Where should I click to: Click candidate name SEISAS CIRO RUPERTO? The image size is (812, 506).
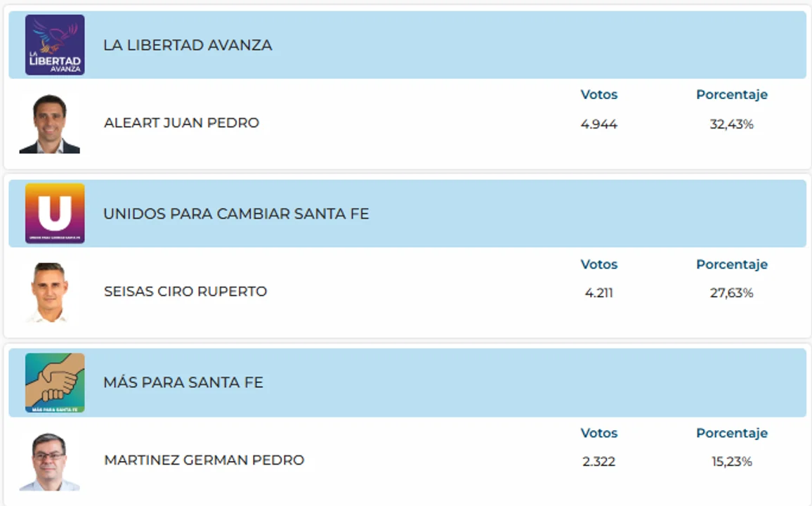coord(185,292)
